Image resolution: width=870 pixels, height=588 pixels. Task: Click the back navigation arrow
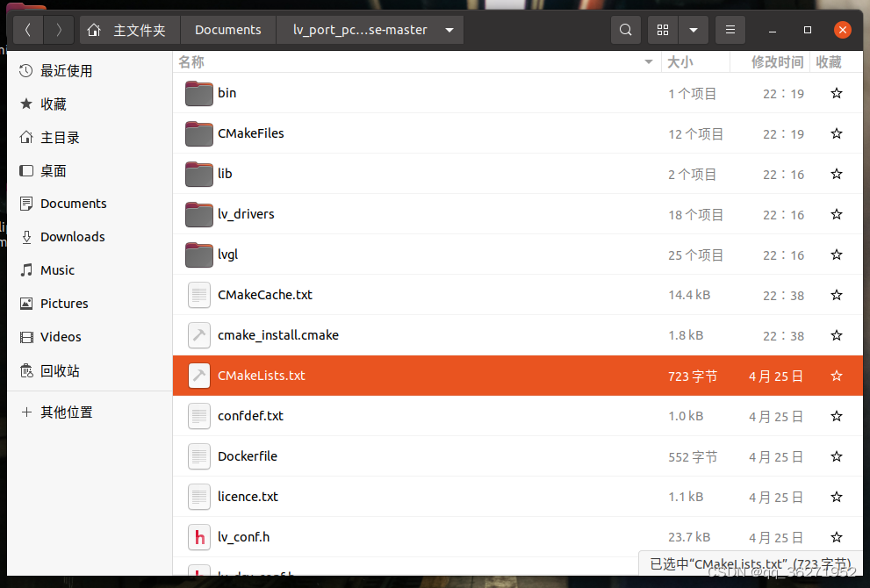[x=27, y=29]
